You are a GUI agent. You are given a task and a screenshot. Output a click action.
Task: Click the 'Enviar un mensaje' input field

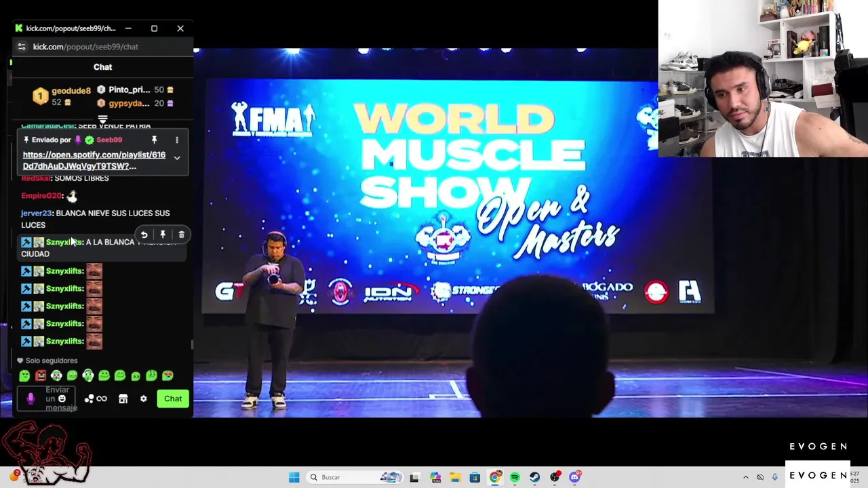tap(47, 399)
